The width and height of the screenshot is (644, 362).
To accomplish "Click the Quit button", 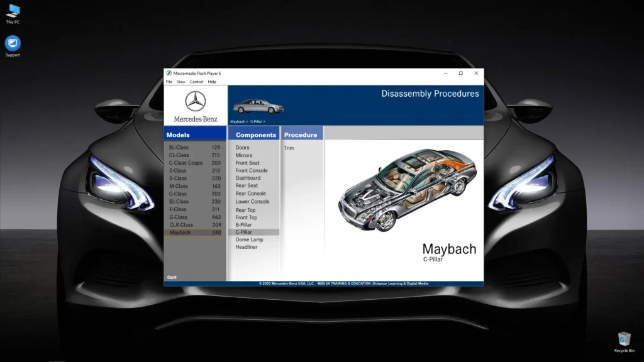I will tap(170, 277).
